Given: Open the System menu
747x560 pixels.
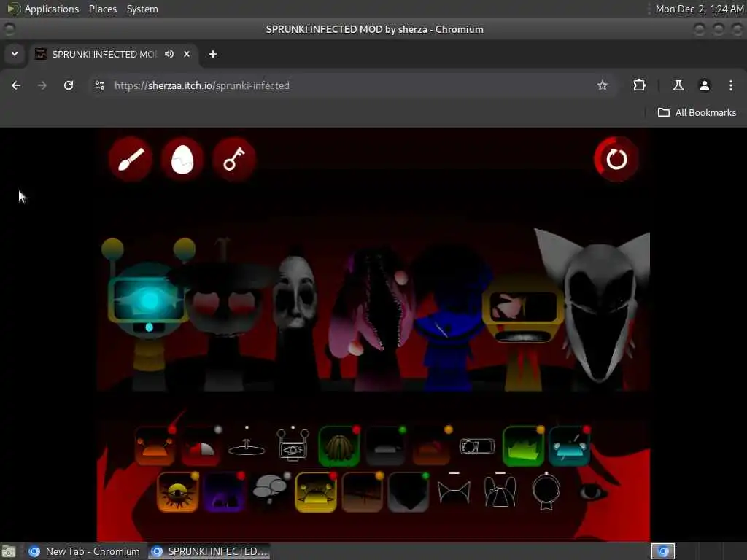Looking at the screenshot, I should [142, 9].
